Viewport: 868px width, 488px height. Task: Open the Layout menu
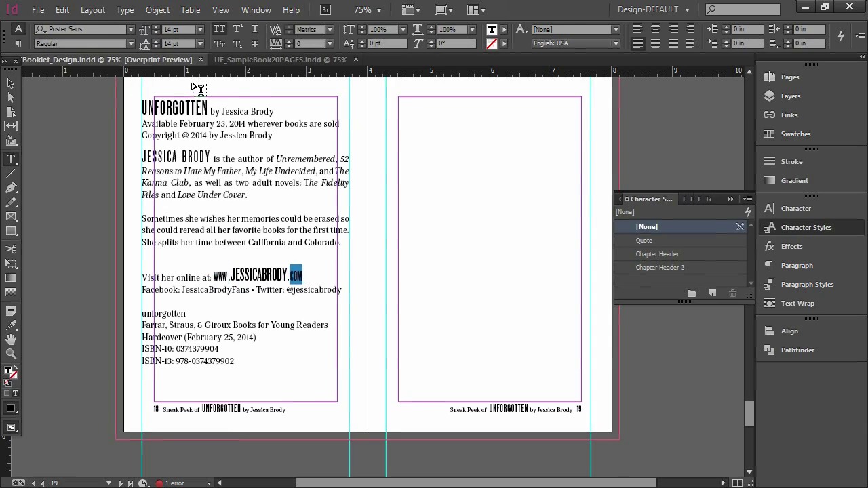93,10
